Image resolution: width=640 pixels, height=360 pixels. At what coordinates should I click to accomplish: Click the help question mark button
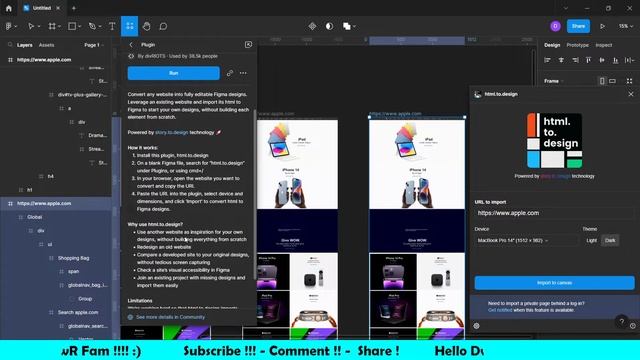(622, 321)
